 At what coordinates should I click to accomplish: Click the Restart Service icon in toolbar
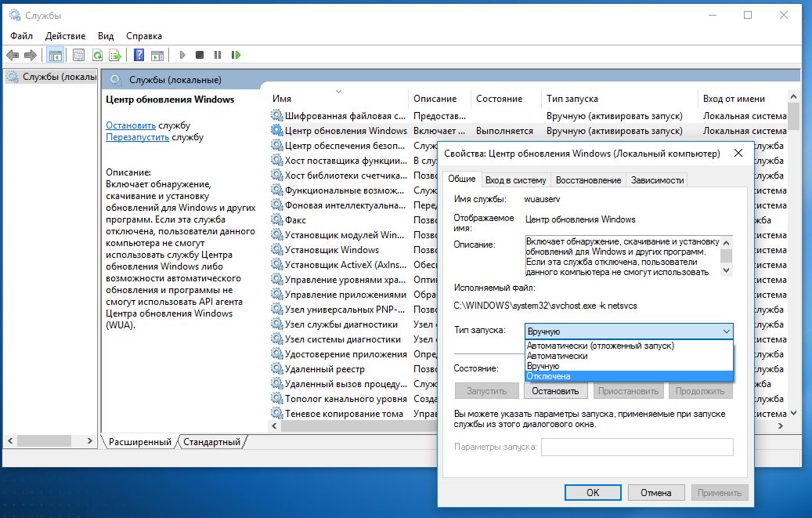tap(236, 55)
